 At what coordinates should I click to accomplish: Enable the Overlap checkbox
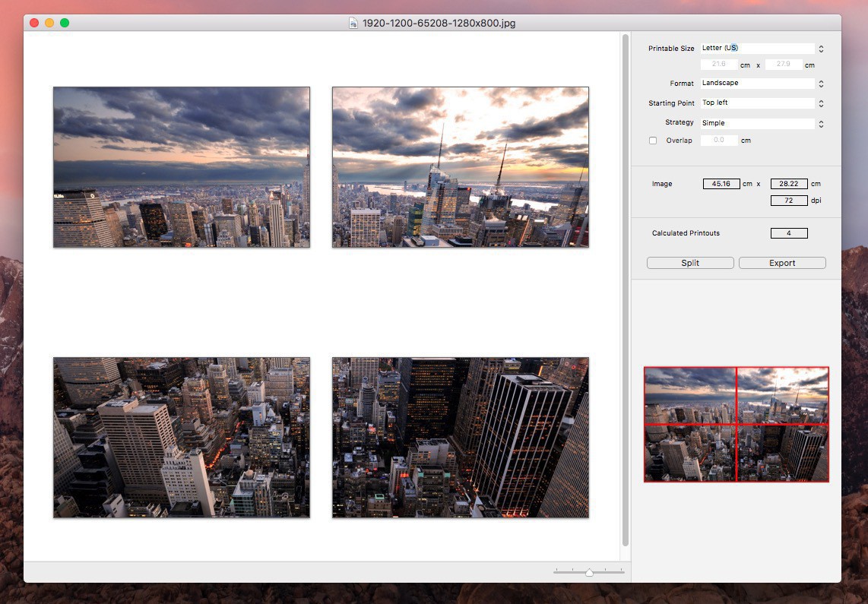click(x=653, y=141)
